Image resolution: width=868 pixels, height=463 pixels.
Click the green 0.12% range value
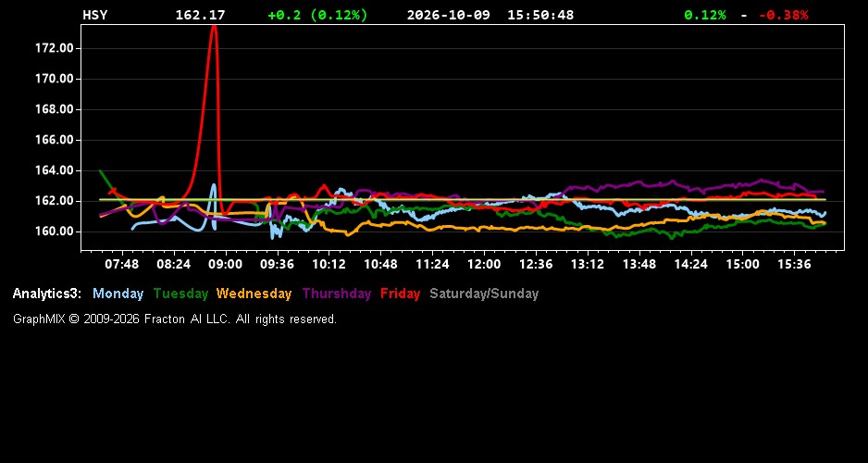tap(705, 15)
